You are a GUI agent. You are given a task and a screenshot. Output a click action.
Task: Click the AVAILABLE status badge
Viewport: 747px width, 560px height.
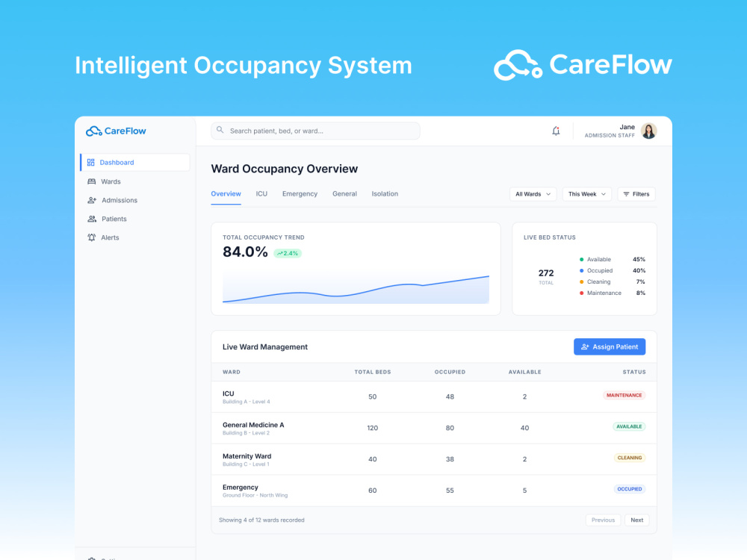629,426
